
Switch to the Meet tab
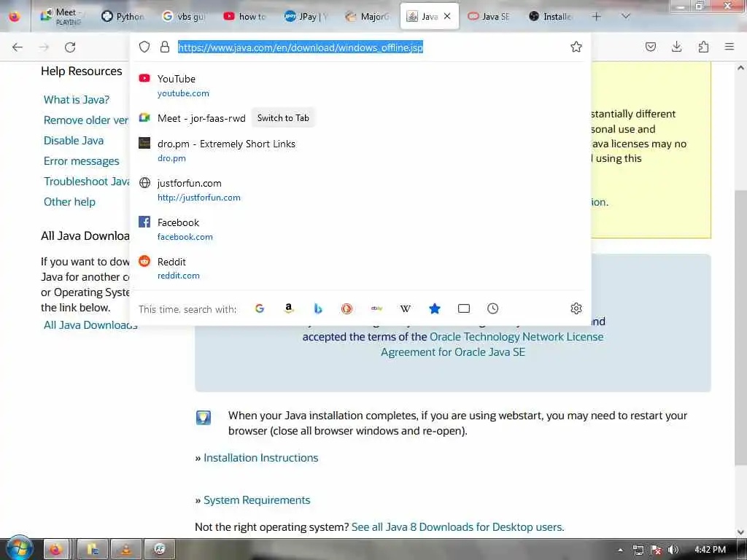click(61, 16)
